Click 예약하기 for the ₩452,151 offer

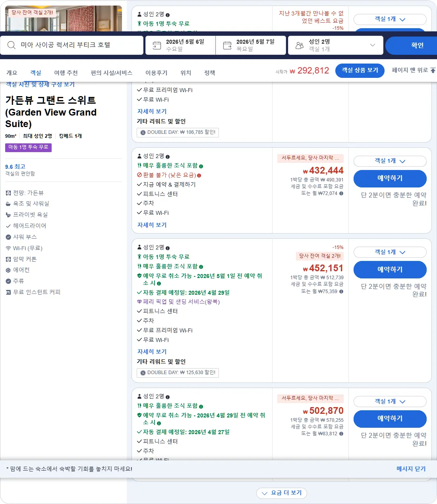point(390,270)
